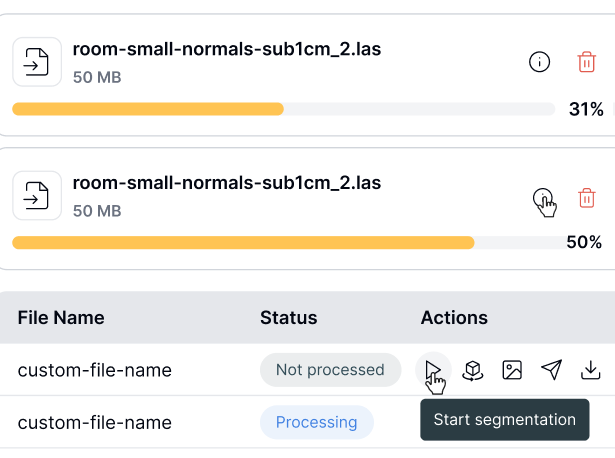
Task: Click the play icon to start segmentation
Action: (432, 370)
